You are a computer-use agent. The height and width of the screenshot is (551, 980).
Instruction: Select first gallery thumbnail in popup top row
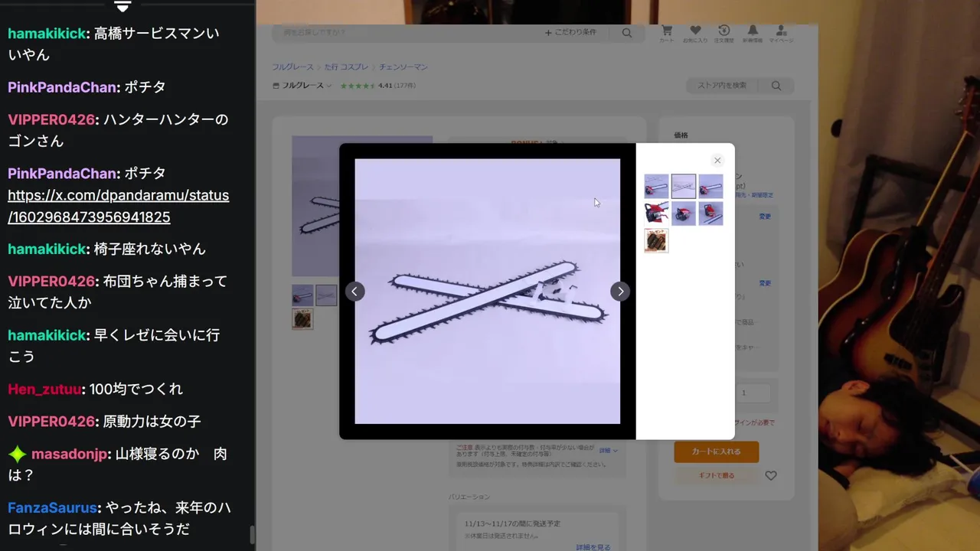pyautogui.click(x=656, y=186)
